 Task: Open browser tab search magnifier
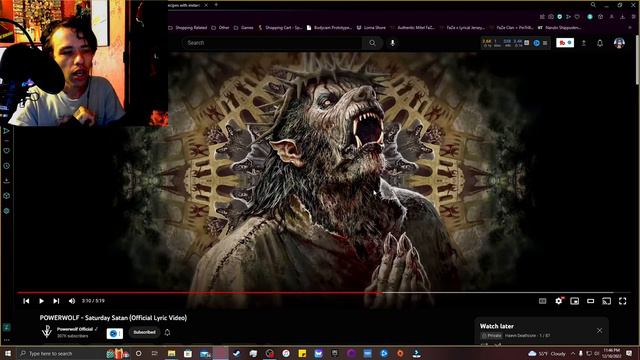click(593, 5)
